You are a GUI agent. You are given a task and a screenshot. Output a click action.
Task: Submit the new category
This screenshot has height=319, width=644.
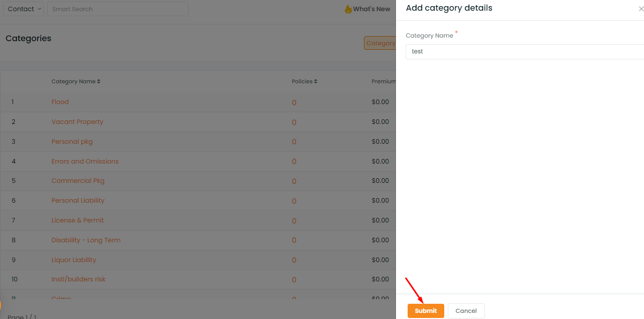(x=426, y=311)
